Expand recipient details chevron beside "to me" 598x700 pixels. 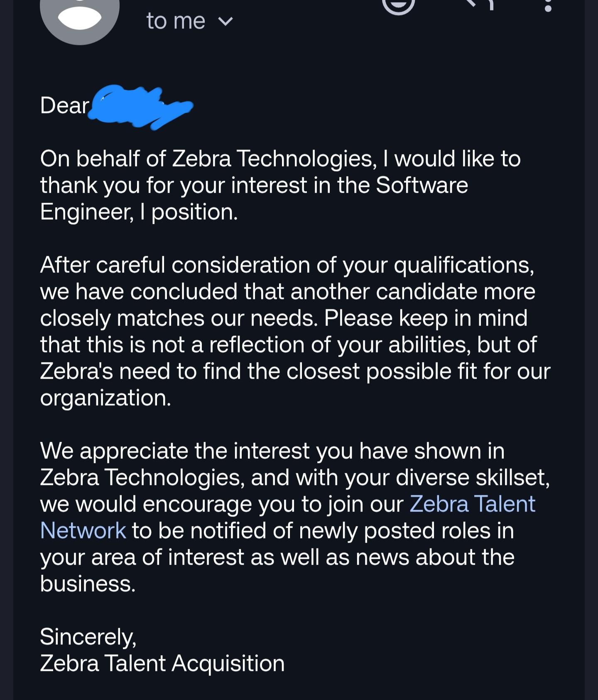coord(225,21)
